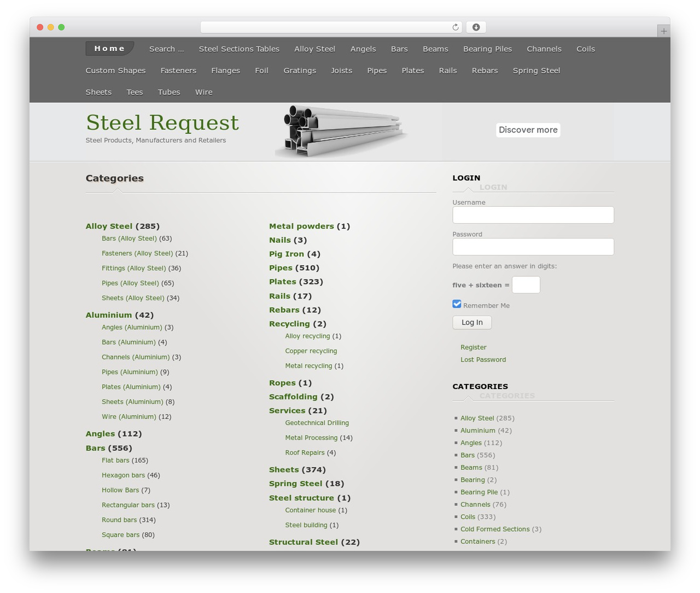700x593 pixels.
Task: Click the Steel Request site title
Action: [162, 123]
